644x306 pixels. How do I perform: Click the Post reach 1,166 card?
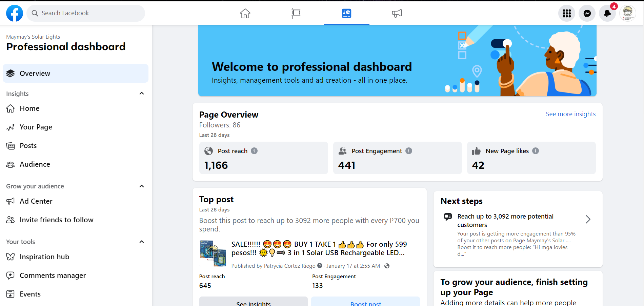click(x=264, y=158)
